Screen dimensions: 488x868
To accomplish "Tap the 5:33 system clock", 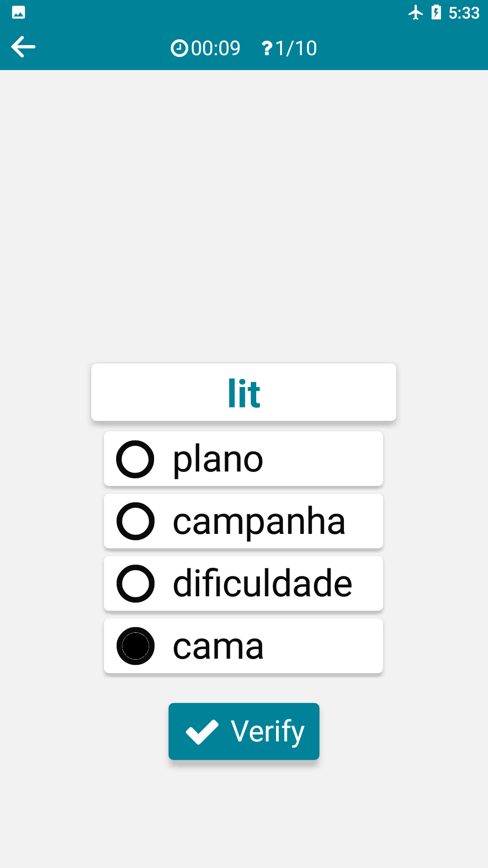I will pos(464,13).
